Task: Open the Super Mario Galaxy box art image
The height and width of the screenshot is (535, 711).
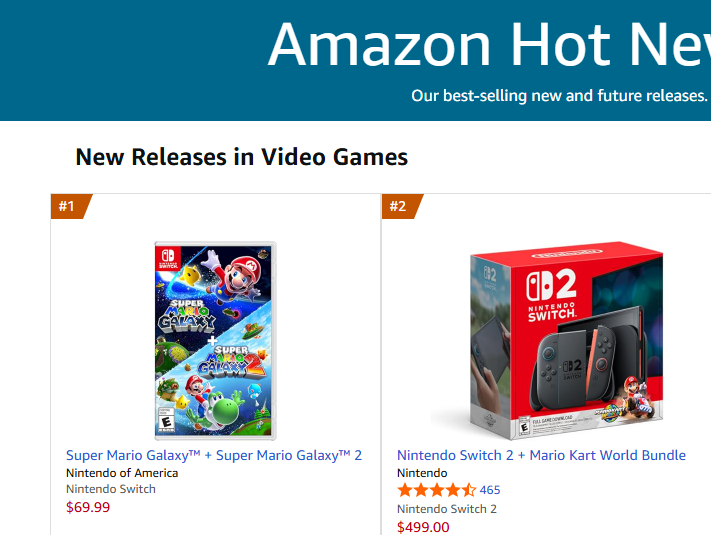Action: [215, 340]
